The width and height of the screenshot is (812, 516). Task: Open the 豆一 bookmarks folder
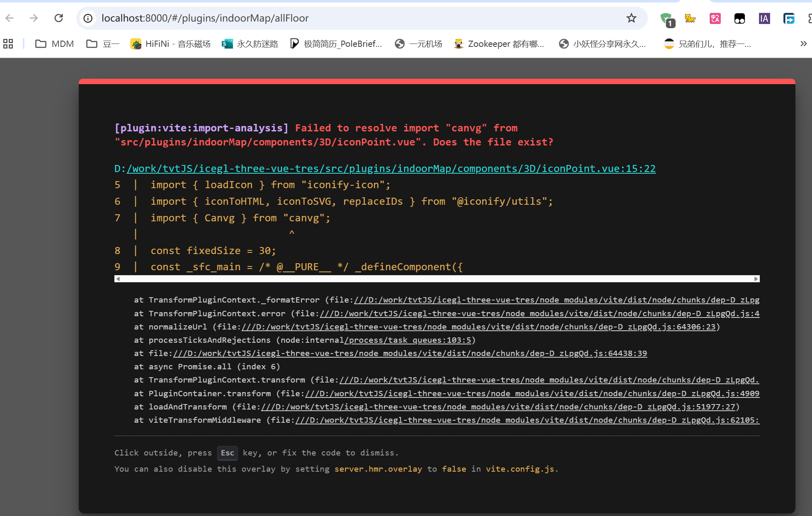pos(103,44)
